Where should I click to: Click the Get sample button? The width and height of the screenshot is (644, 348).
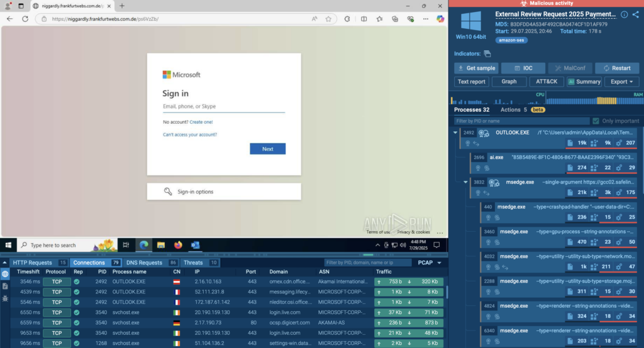(476, 68)
